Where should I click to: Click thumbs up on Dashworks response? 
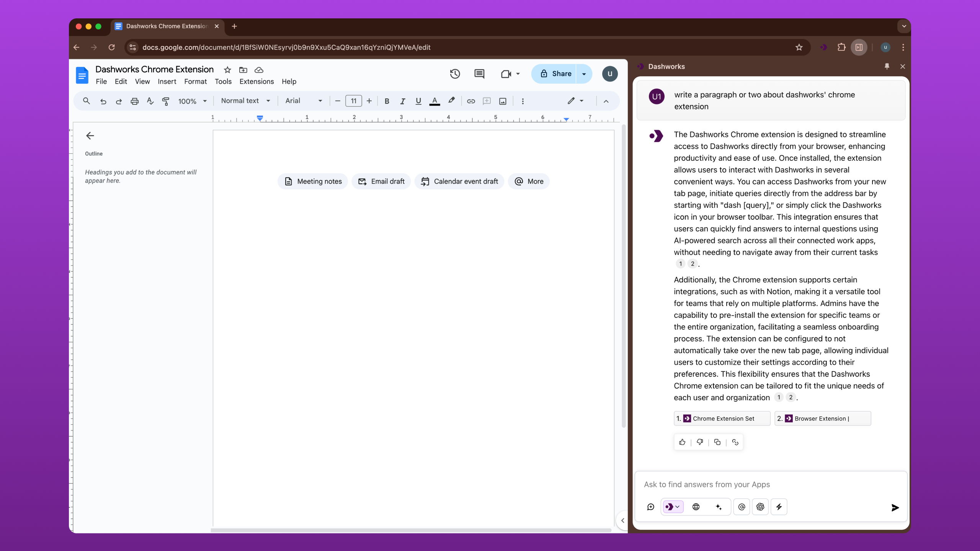pos(682,442)
